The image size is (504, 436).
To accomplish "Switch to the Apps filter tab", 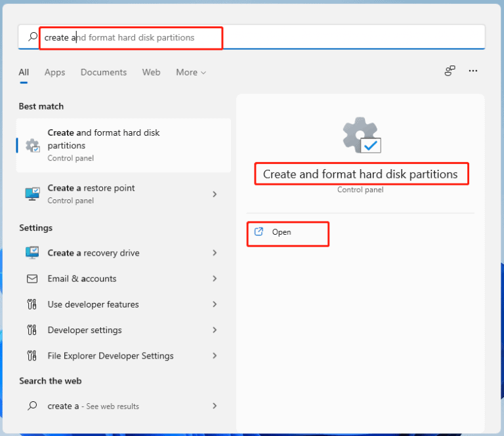I will pyautogui.click(x=54, y=72).
